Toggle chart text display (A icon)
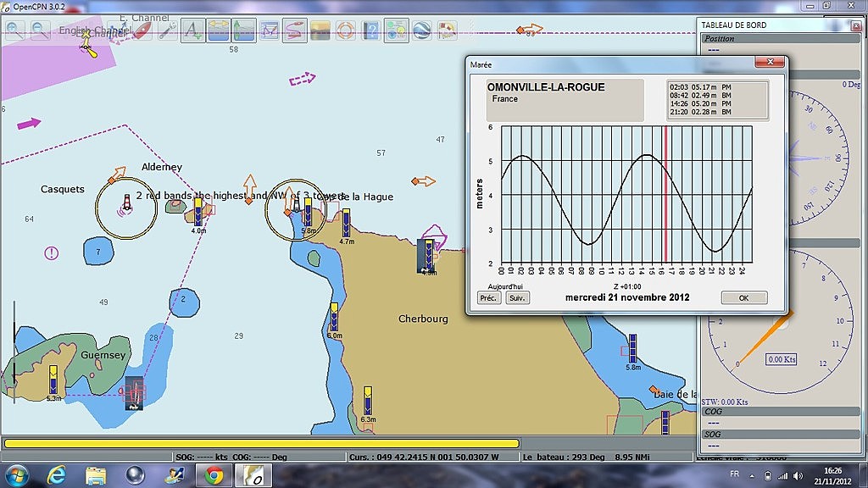 coord(192,30)
